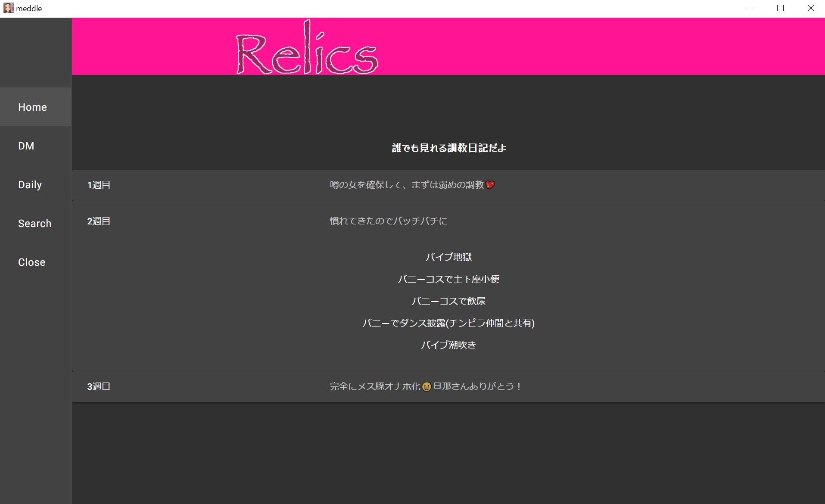Close the meddle window with X
This screenshot has height=504, width=825.
pos(810,8)
